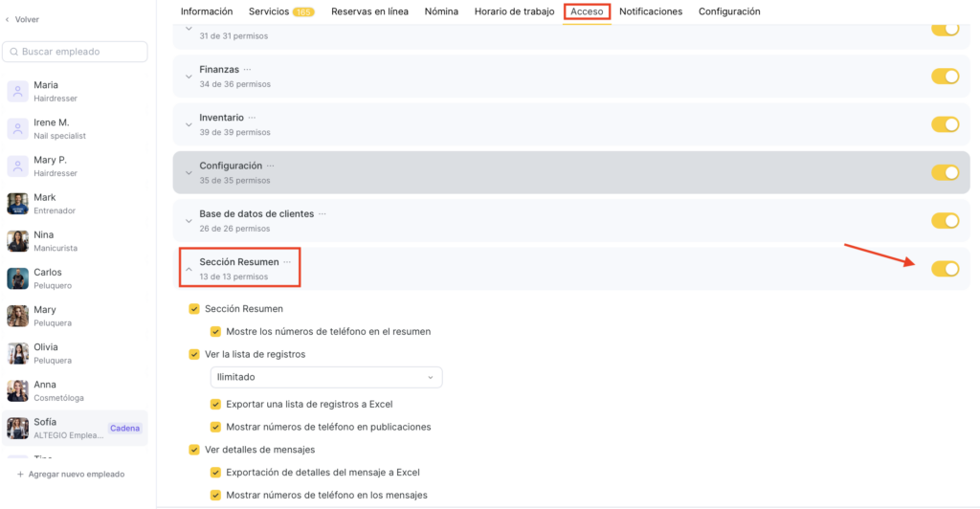Turn off the Finanzas permissions toggle
This screenshot has width=980, height=509.
pyautogui.click(x=945, y=77)
